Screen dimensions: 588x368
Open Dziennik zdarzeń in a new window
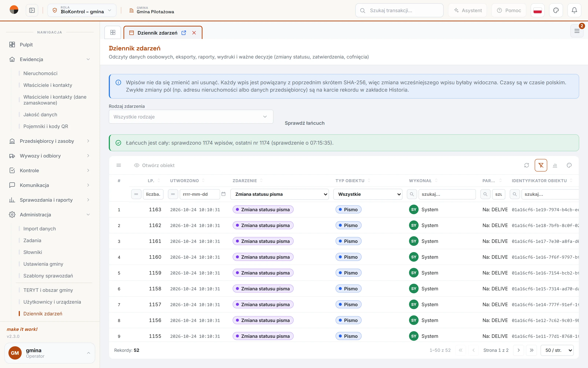pos(184,33)
